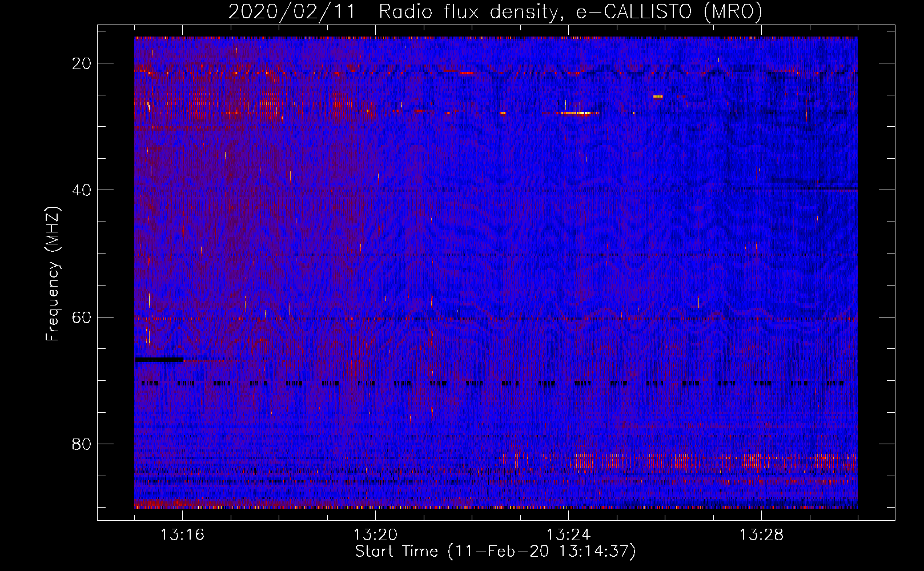Select the "60" frequency tick label
This screenshot has width=924, height=571.
point(82,317)
